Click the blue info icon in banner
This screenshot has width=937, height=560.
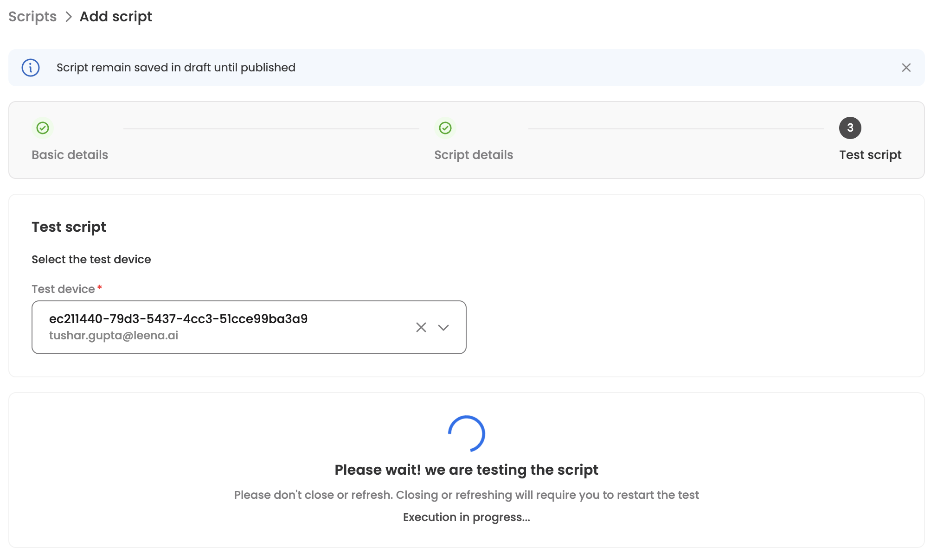click(x=31, y=68)
